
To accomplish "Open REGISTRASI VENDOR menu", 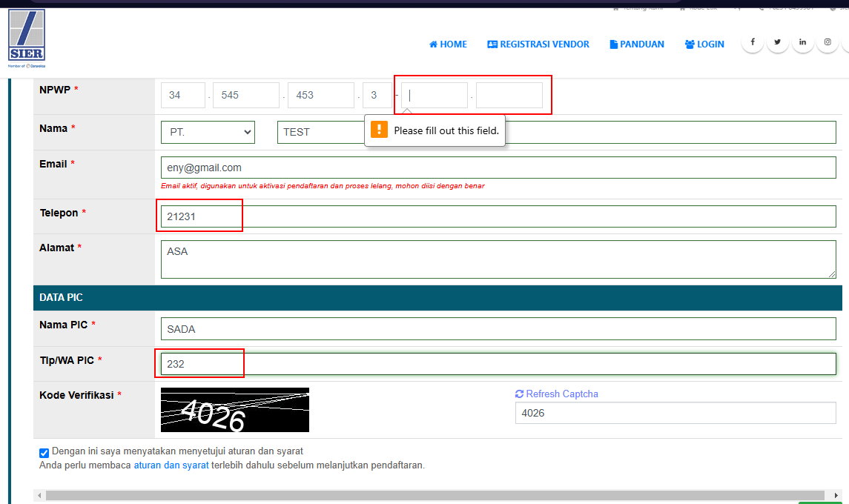I will (x=538, y=44).
